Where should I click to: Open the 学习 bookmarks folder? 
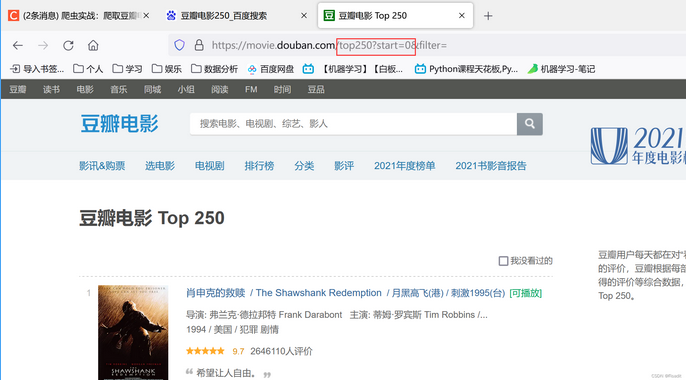point(127,69)
